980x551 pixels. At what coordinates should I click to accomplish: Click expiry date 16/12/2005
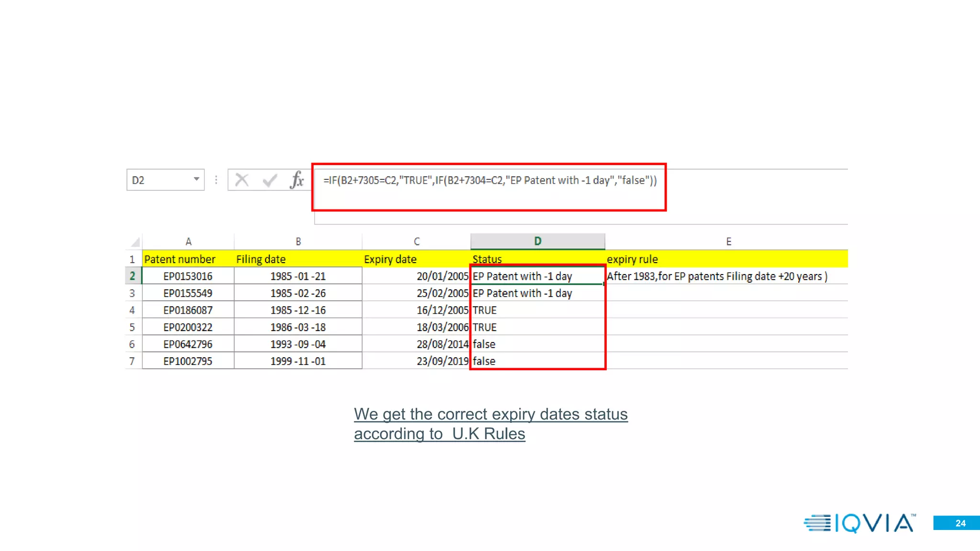coord(416,310)
